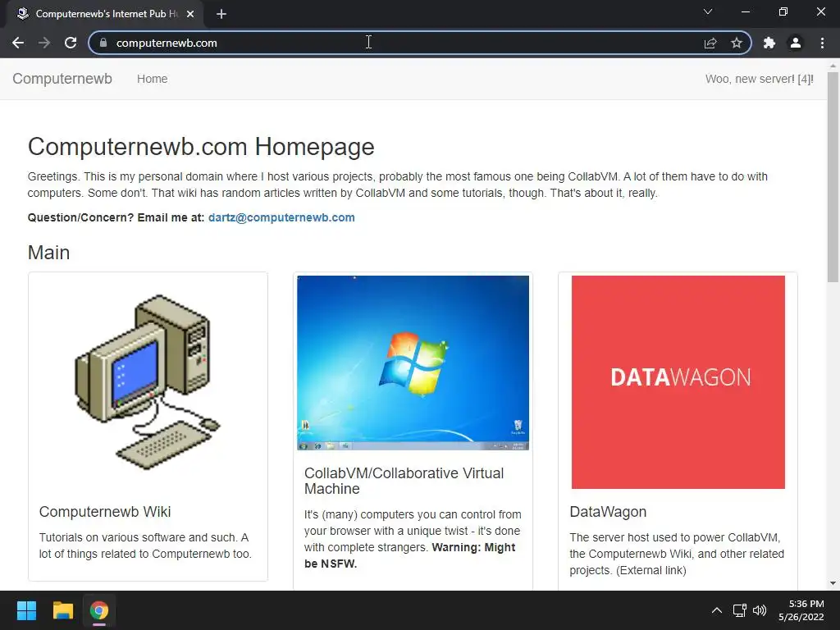Reload the page with the refresh icon
This screenshot has height=630, width=840.
click(x=71, y=43)
